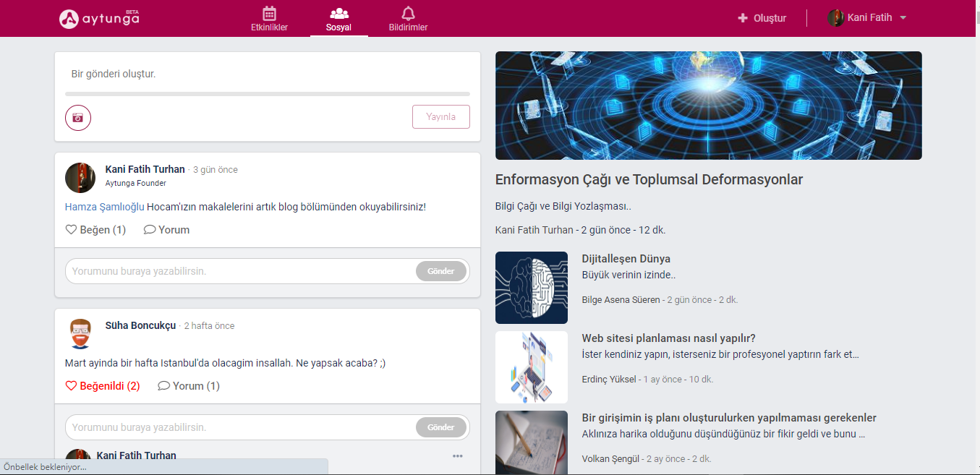This screenshot has width=980, height=475.
Task: Click Gönder under Kani Fatih's post
Action: point(440,271)
